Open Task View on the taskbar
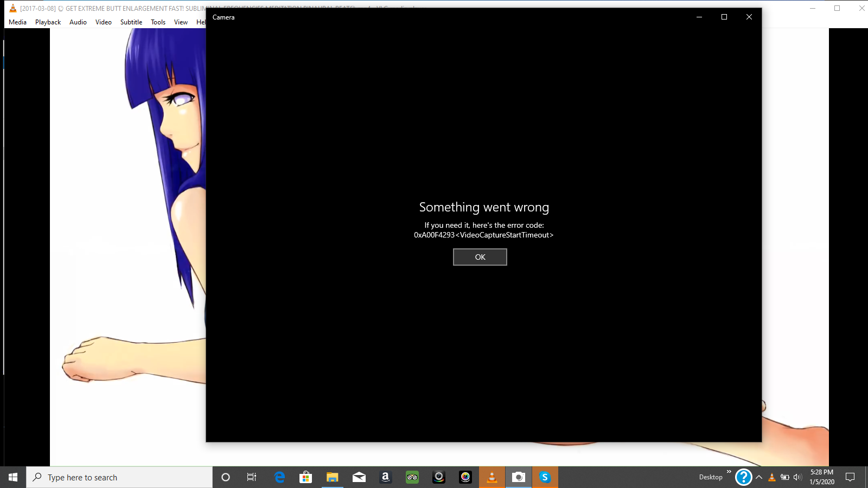The height and width of the screenshot is (488, 868). point(252,477)
